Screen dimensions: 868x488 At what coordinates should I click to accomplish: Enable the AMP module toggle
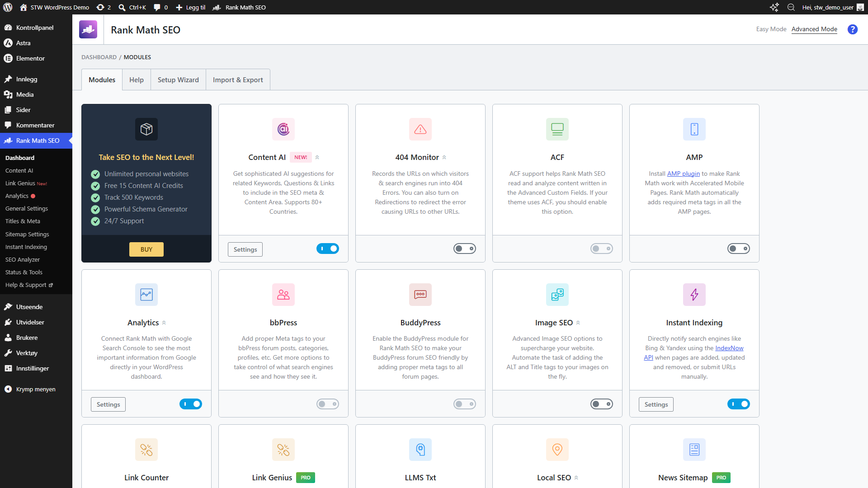[739, 249]
